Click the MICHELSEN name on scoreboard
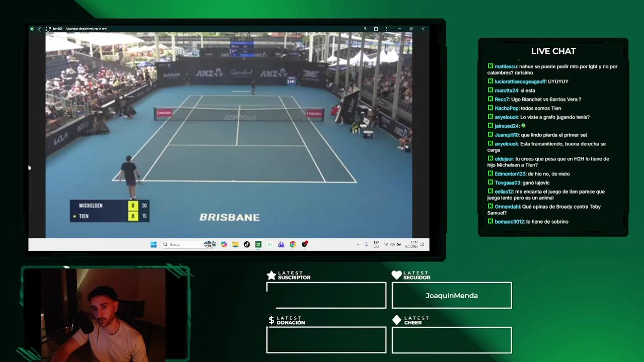Image resolution: width=644 pixels, height=362 pixels. tap(91, 206)
